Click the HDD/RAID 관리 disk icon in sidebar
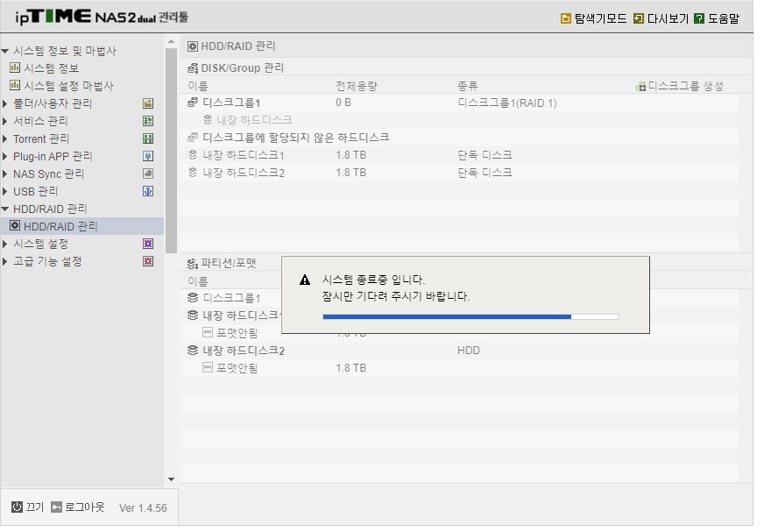Screen dimensions: 764x532 15,225
